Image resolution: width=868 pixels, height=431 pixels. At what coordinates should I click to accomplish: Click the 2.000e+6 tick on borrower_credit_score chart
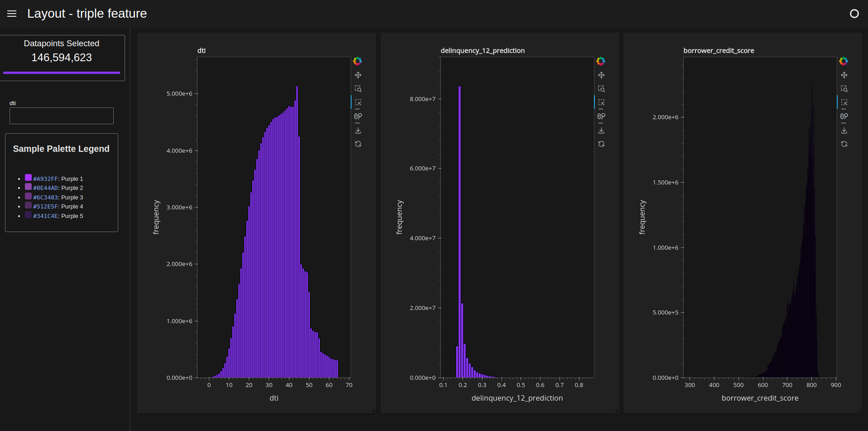665,117
